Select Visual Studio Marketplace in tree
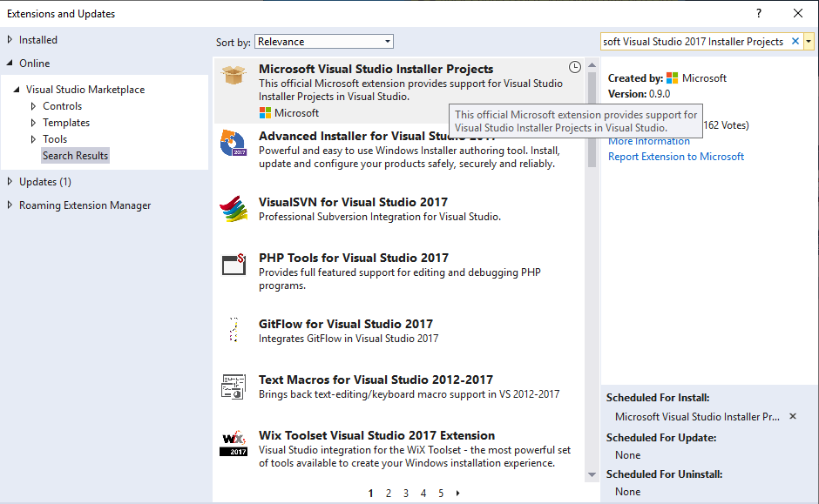Viewport: 819px width, 504px height. [x=85, y=89]
